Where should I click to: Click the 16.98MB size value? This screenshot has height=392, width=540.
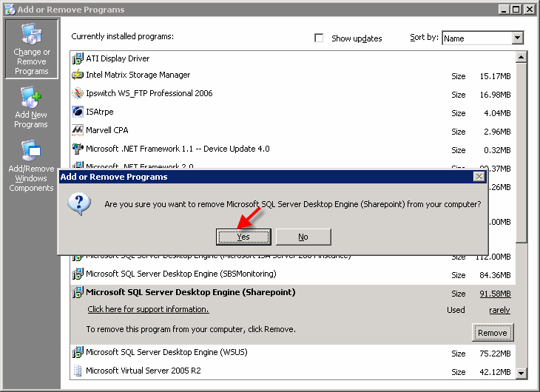[x=495, y=95]
